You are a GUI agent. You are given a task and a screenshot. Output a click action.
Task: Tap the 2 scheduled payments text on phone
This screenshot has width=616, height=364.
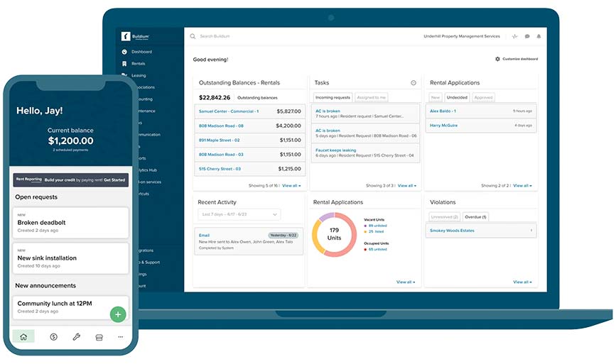click(71, 150)
